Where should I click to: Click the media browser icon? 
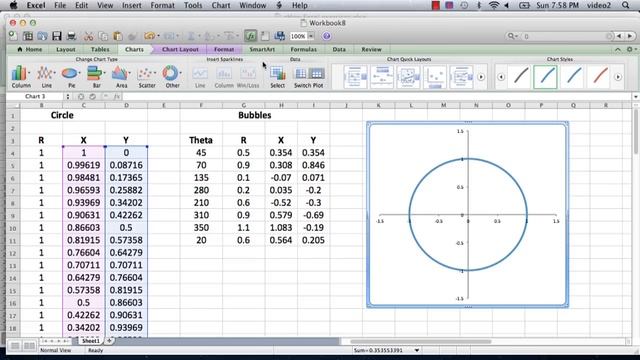tap(280, 36)
